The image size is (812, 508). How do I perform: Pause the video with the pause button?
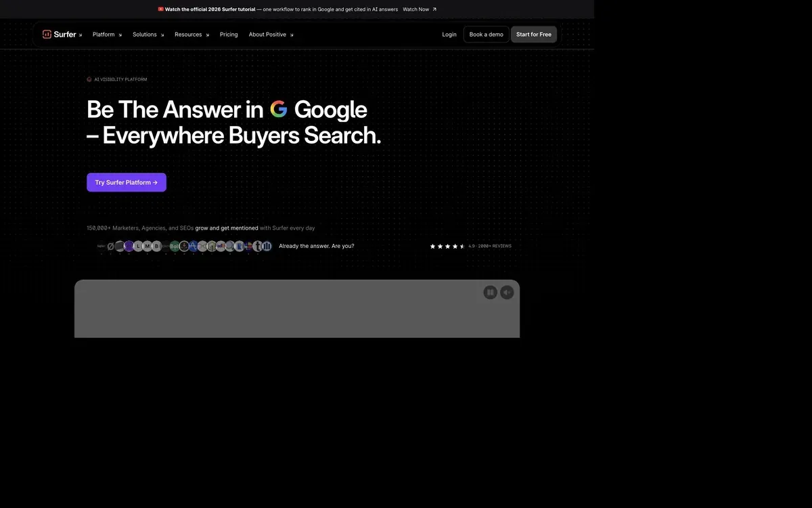point(491,292)
